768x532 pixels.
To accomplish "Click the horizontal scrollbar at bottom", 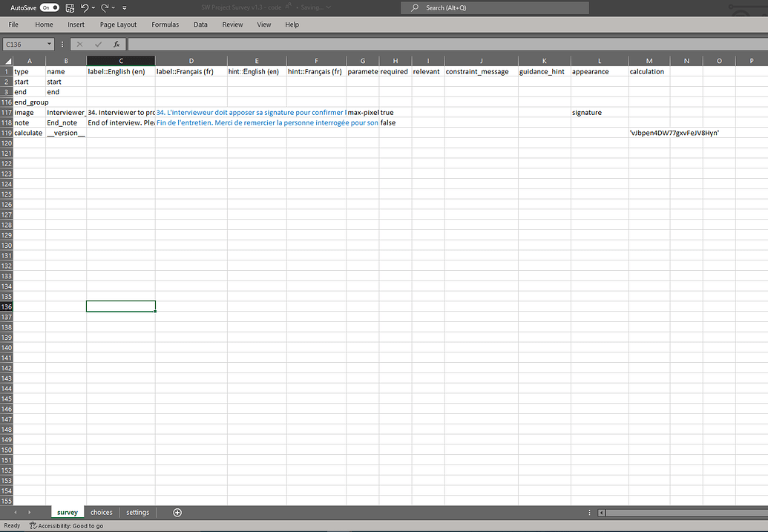I will [x=683, y=513].
